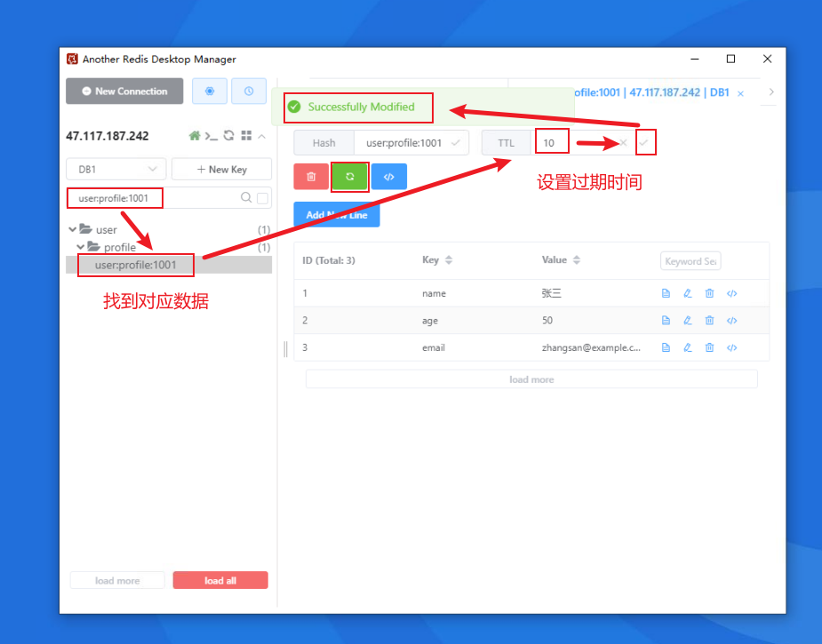Click the New Key button
This screenshot has width=822, height=644.
point(222,170)
